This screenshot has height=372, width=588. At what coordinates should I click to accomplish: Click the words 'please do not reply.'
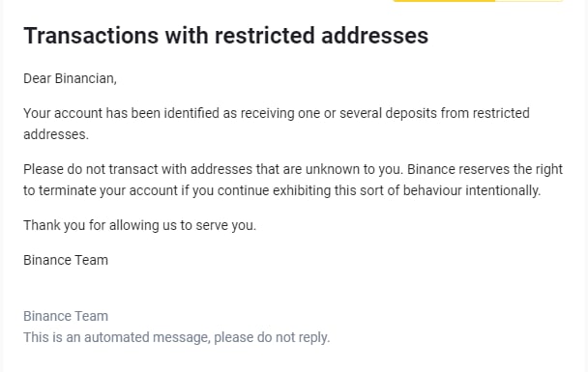272,337
